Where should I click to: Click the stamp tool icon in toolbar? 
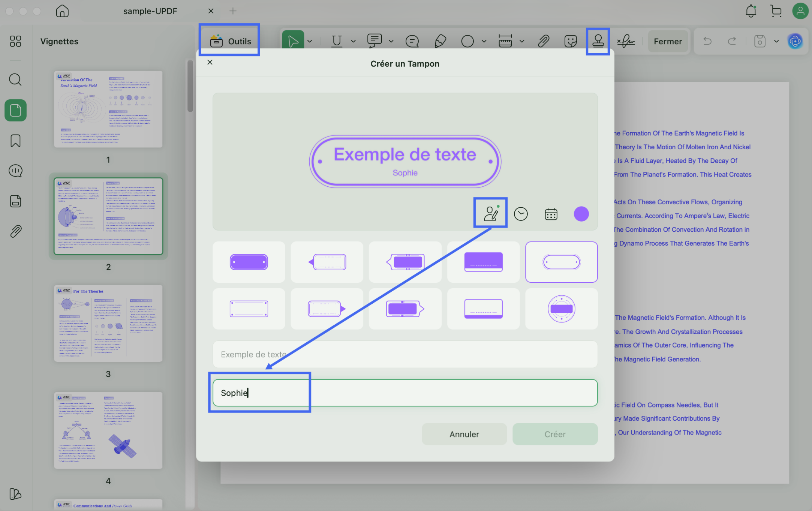598,41
